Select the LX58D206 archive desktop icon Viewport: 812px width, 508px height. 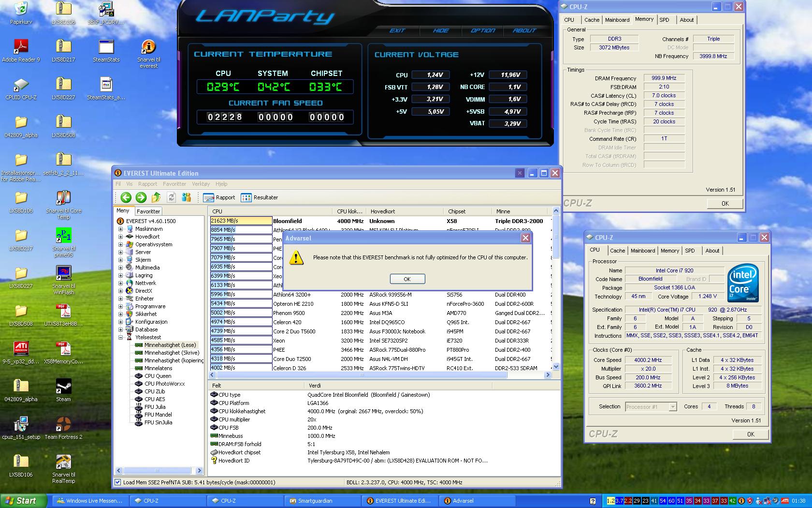click(63, 13)
